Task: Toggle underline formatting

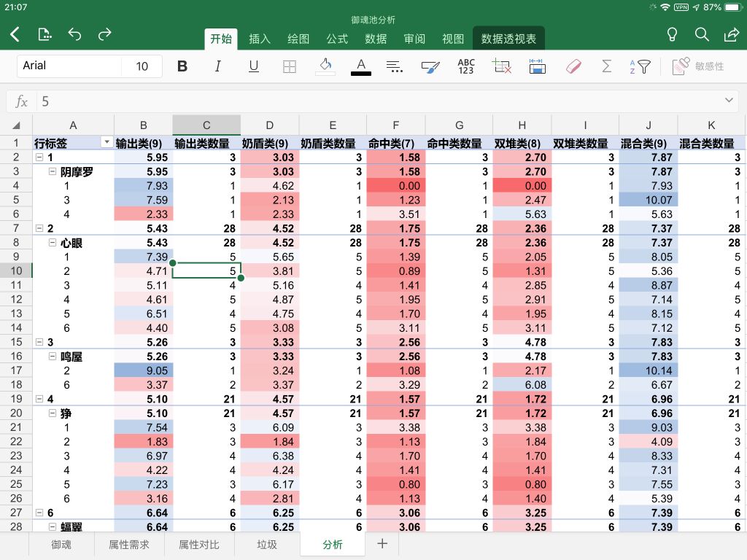Action: pos(253,66)
